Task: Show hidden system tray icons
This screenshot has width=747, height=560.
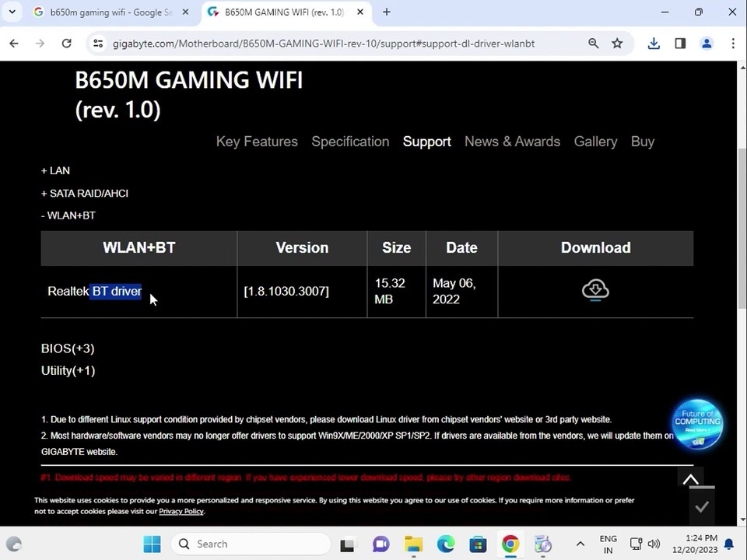Action: (580, 544)
